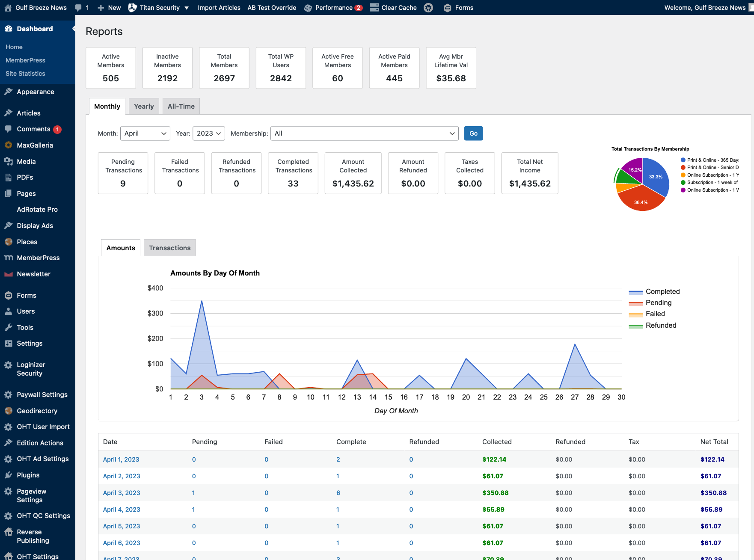Open the Media sidebar icon

point(9,161)
